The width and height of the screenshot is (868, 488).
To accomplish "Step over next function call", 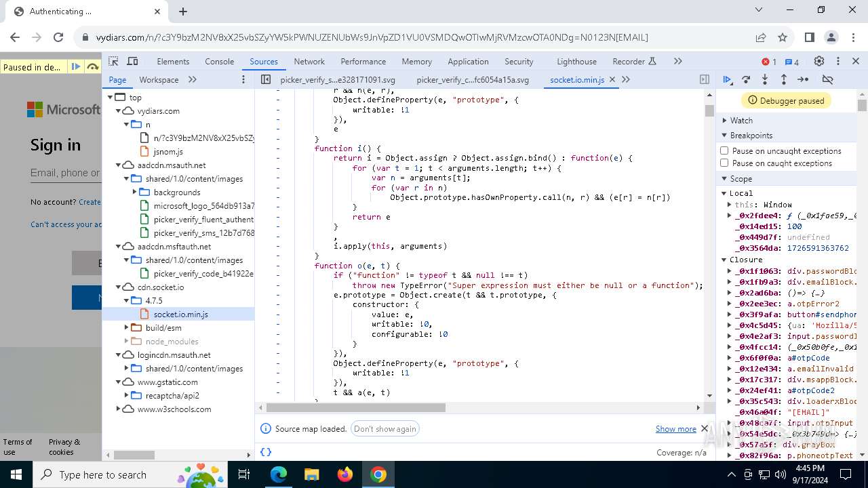I will pos(746,79).
